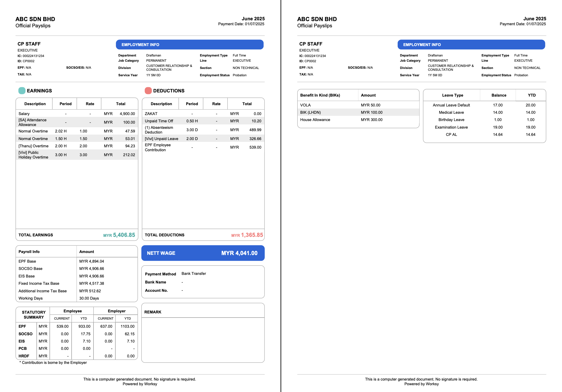Click the teal Earnings color square

(22, 91)
